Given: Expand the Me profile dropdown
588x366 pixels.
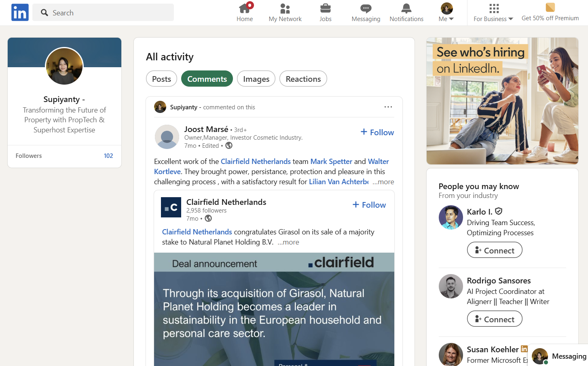Looking at the screenshot, I should 446,13.
